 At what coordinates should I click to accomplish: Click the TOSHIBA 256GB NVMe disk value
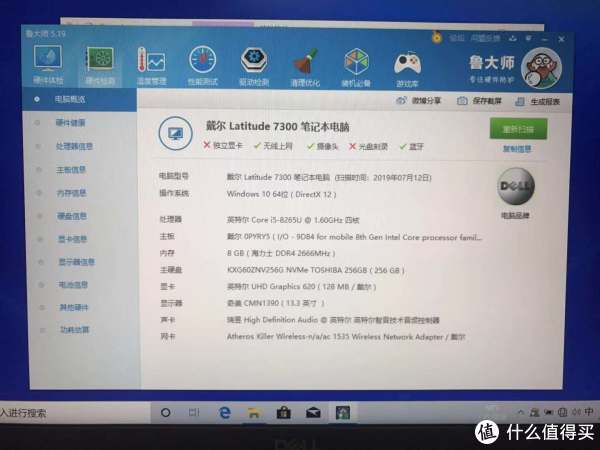click(x=316, y=270)
